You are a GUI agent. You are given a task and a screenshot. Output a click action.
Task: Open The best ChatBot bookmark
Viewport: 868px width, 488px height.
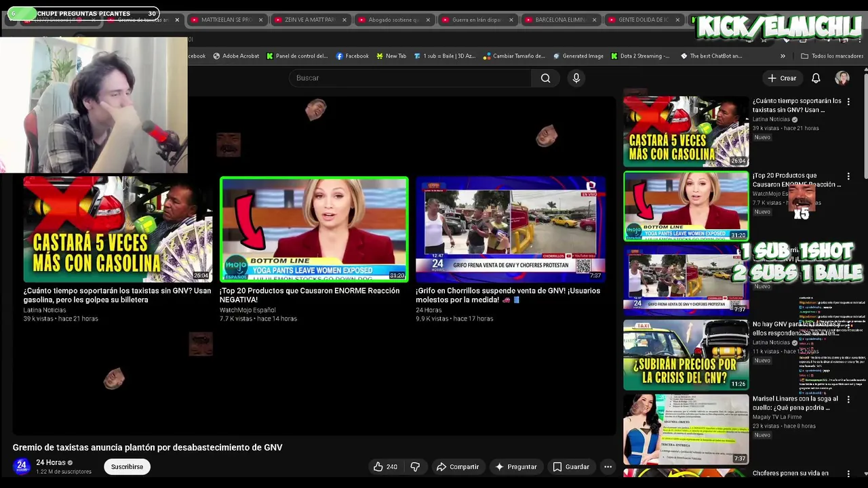click(x=711, y=56)
